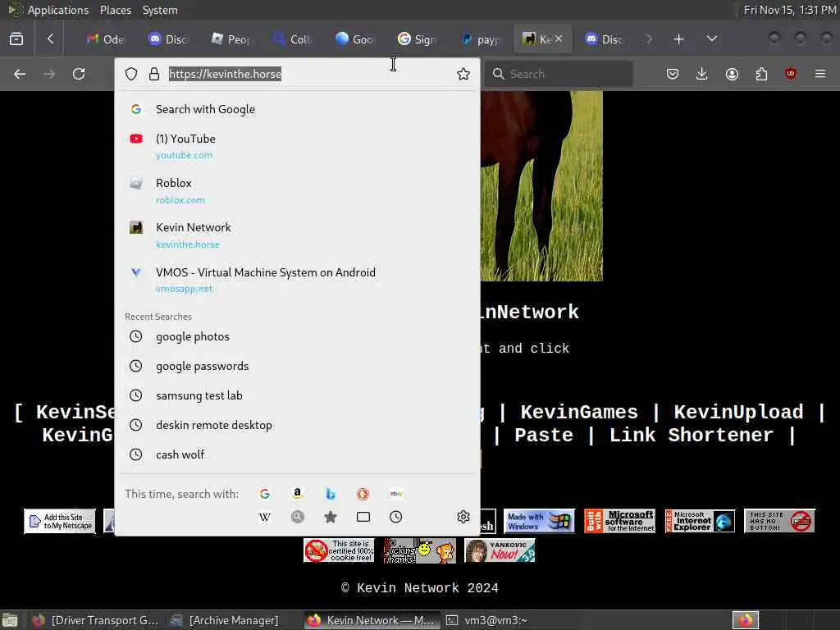Search history using the clock one-off icon
The height and width of the screenshot is (630, 840).
click(396, 517)
